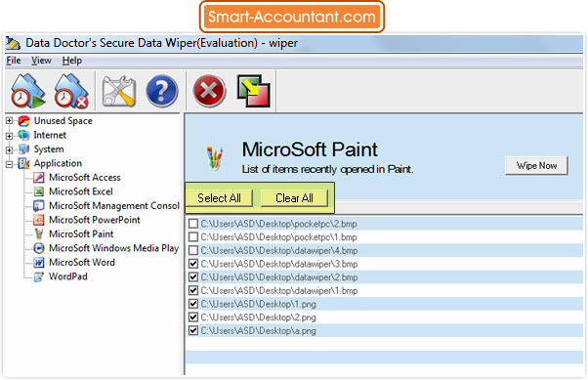
Task: Click path text C:\Users\ASD\Desktop\2.png
Action: (x=259, y=317)
